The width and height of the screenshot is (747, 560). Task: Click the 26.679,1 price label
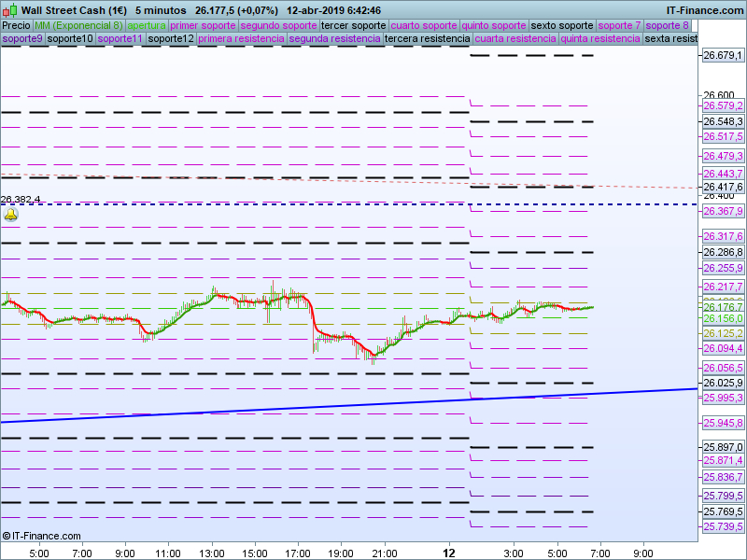(723, 55)
